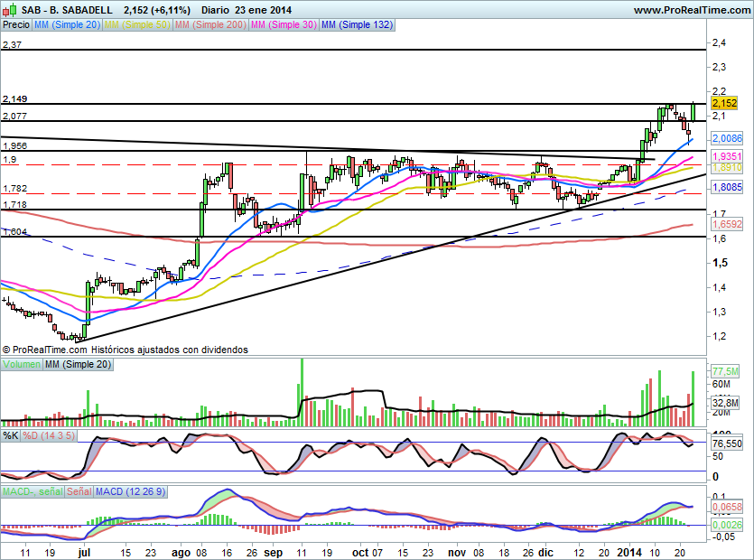Viewport: 754px width, 560px height.
Task: Select the %K stochastic label
Action: (11, 435)
